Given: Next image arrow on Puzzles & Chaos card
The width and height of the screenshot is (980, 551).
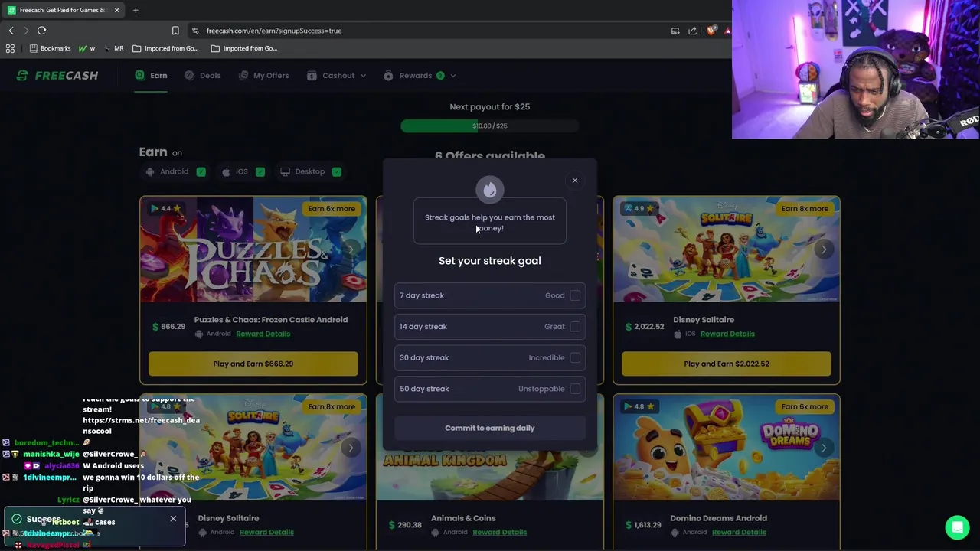Looking at the screenshot, I should point(351,249).
